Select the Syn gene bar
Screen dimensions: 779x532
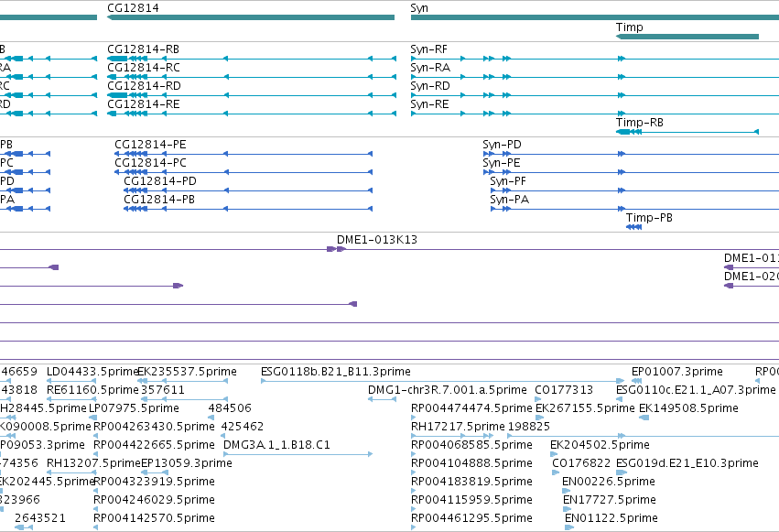(x=595, y=17)
